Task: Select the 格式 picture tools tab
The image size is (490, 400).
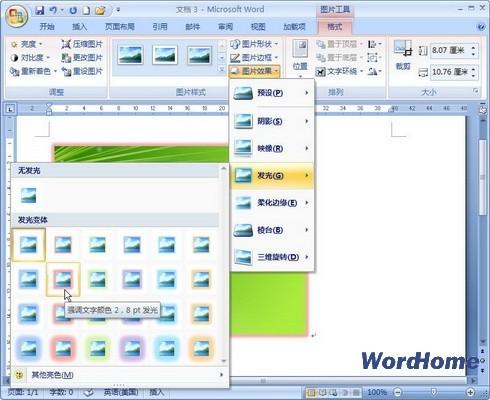Action: (x=334, y=27)
